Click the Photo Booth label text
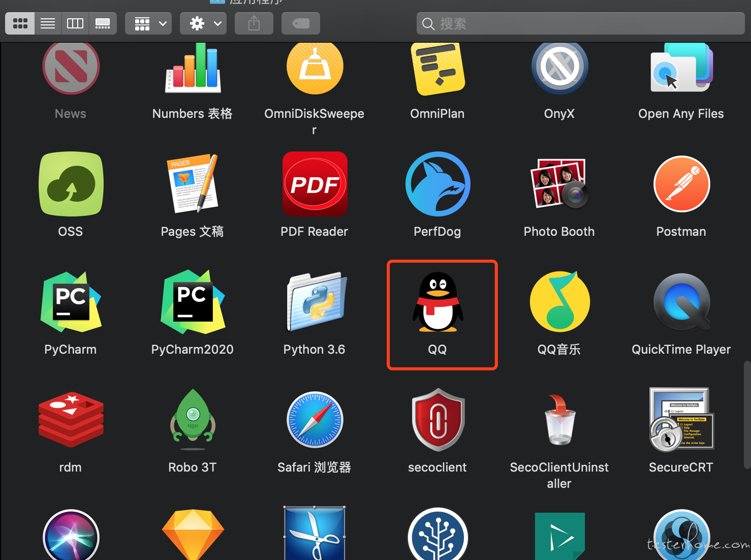The height and width of the screenshot is (560, 751). (x=559, y=232)
